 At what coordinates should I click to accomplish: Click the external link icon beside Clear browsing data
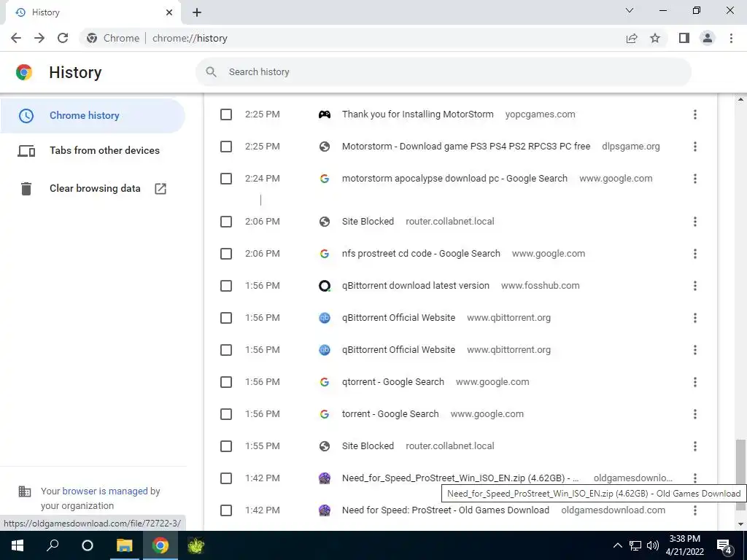160,189
